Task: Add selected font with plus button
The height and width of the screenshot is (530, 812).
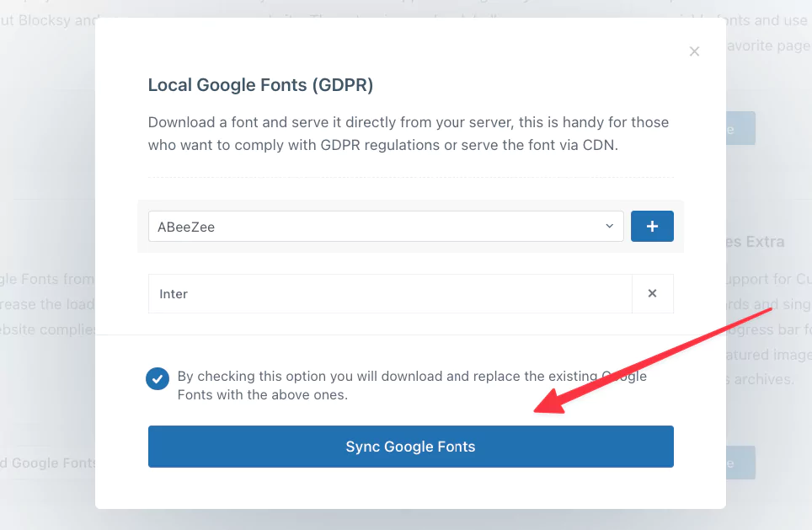Action: [652, 227]
